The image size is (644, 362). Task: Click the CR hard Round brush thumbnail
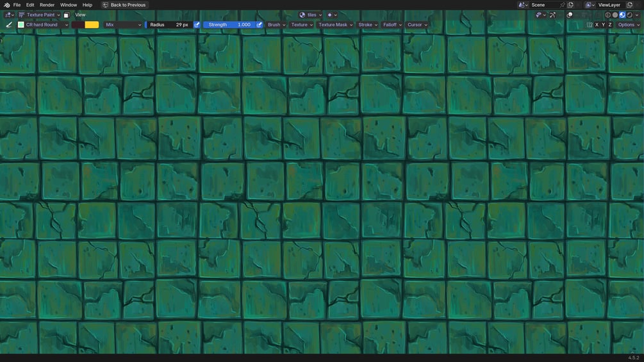(x=21, y=24)
